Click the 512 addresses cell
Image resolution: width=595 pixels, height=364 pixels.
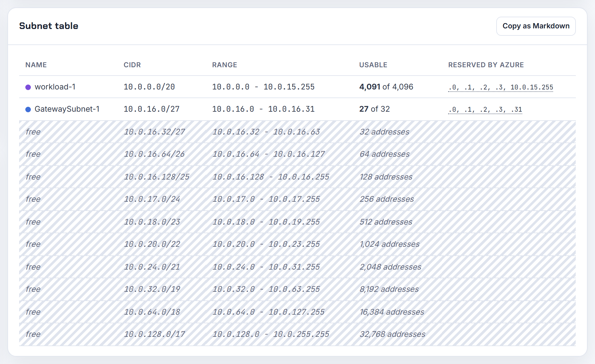pyautogui.click(x=386, y=222)
